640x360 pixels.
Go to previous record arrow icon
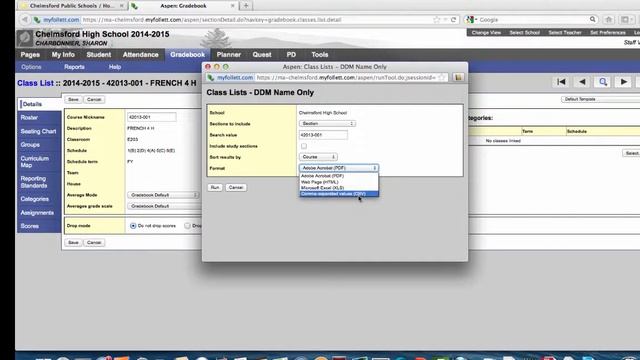582,82
